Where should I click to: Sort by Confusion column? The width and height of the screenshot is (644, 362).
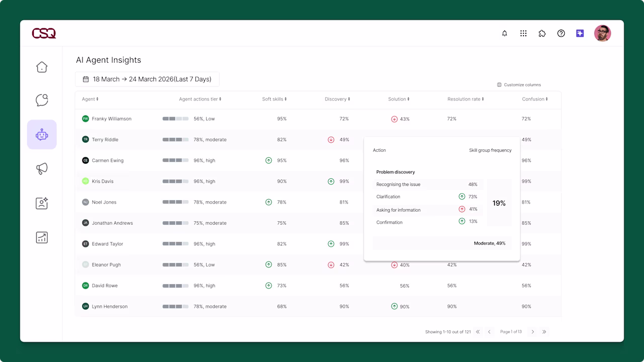point(535,99)
